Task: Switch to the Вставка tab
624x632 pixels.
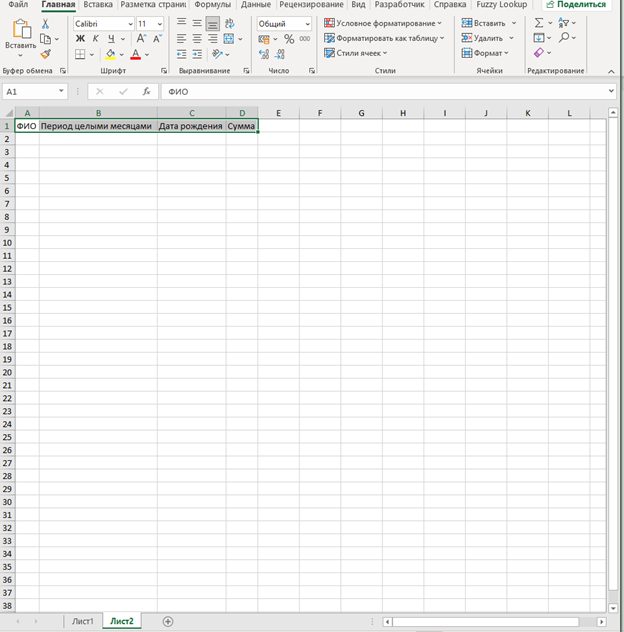Action: click(98, 4)
